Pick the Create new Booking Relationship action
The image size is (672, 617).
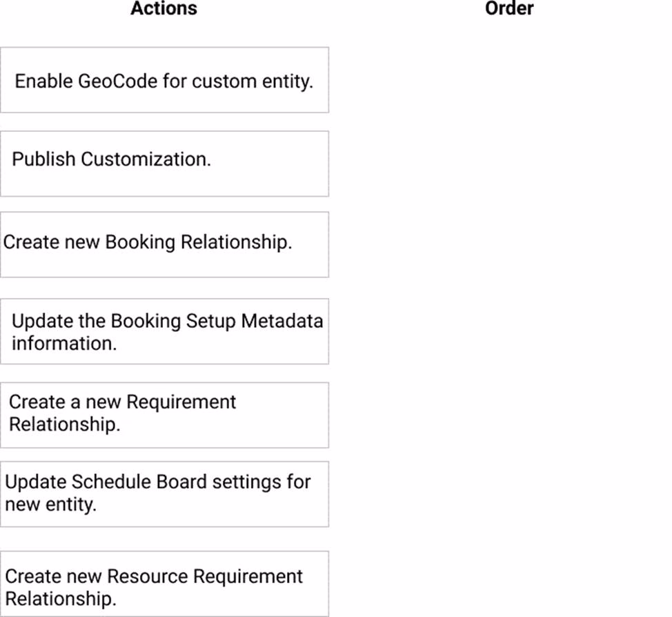tap(164, 244)
